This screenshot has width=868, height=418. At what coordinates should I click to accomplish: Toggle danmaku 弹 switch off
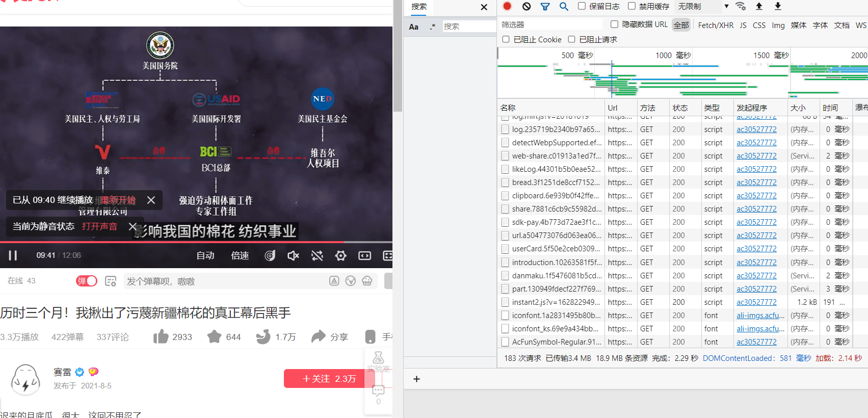point(87,281)
